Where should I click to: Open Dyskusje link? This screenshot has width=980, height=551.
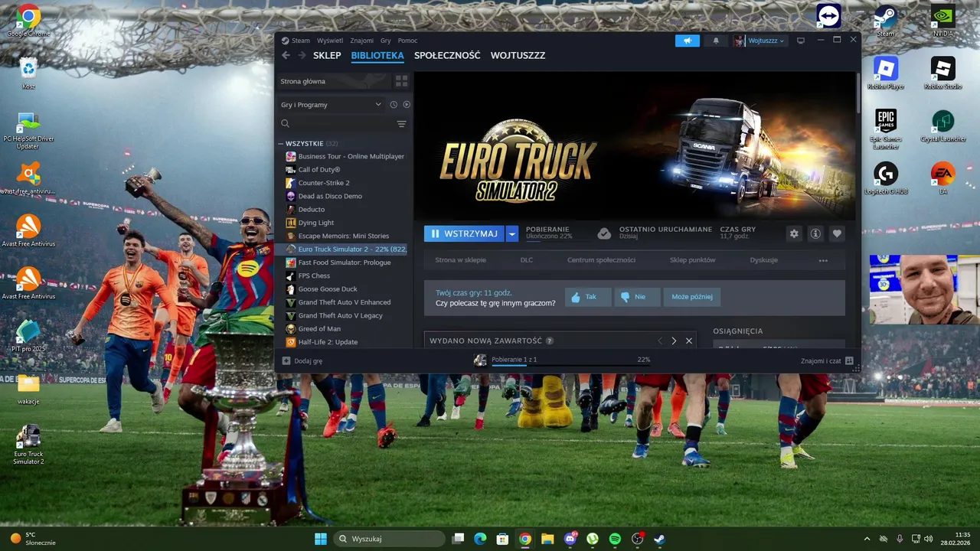pyautogui.click(x=764, y=260)
